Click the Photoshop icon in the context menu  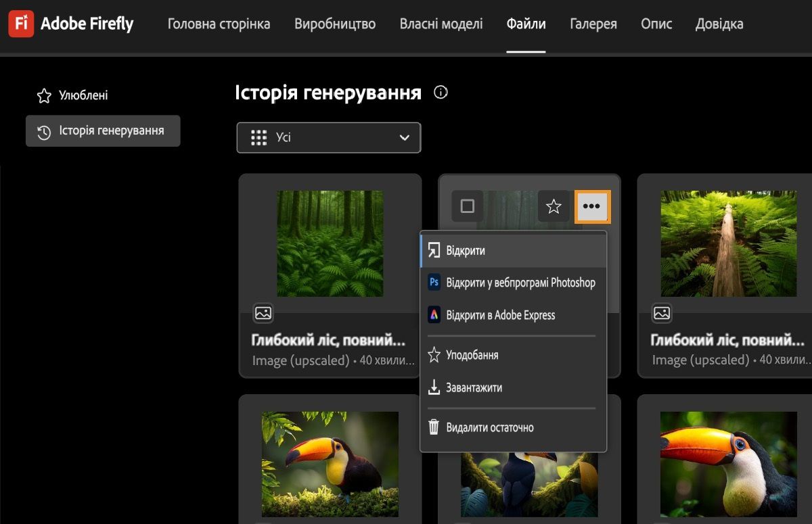434,283
